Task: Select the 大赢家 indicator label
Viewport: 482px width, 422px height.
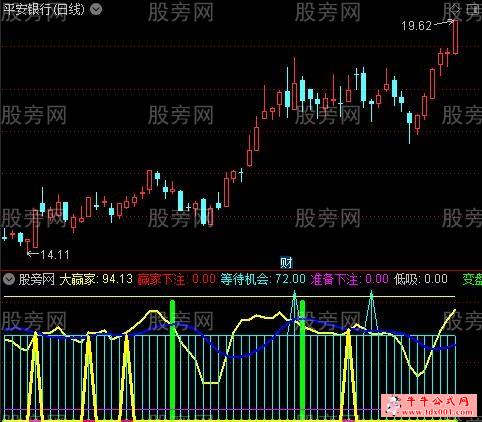Action: pos(77,279)
